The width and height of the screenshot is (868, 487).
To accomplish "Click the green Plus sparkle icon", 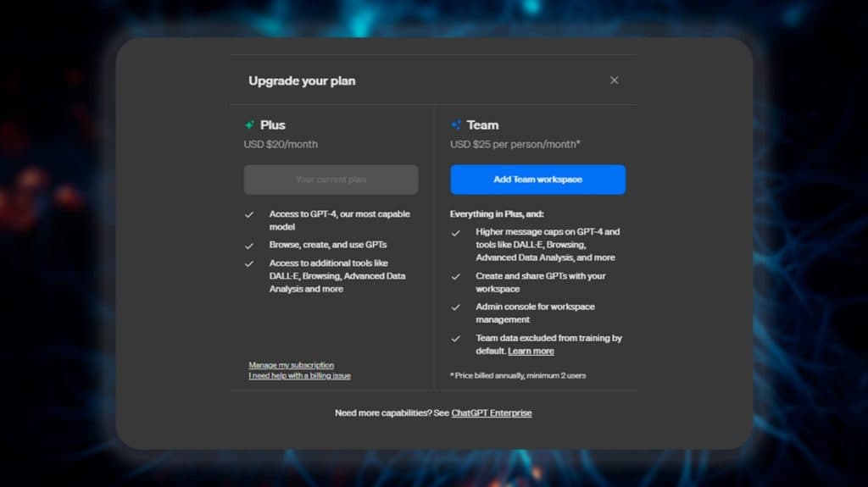I will coord(250,125).
